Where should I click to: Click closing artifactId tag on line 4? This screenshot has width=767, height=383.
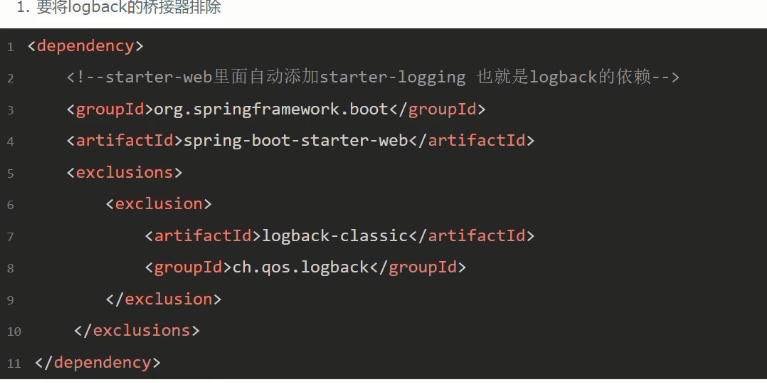point(472,141)
